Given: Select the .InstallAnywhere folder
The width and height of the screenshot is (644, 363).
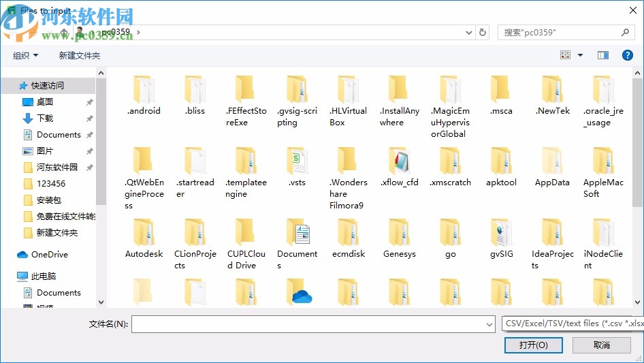Looking at the screenshot, I should pyautogui.click(x=399, y=101).
